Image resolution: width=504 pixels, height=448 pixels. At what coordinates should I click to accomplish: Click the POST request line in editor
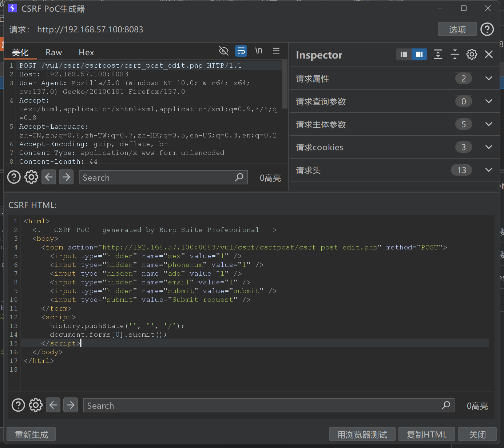[x=130, y=65]
